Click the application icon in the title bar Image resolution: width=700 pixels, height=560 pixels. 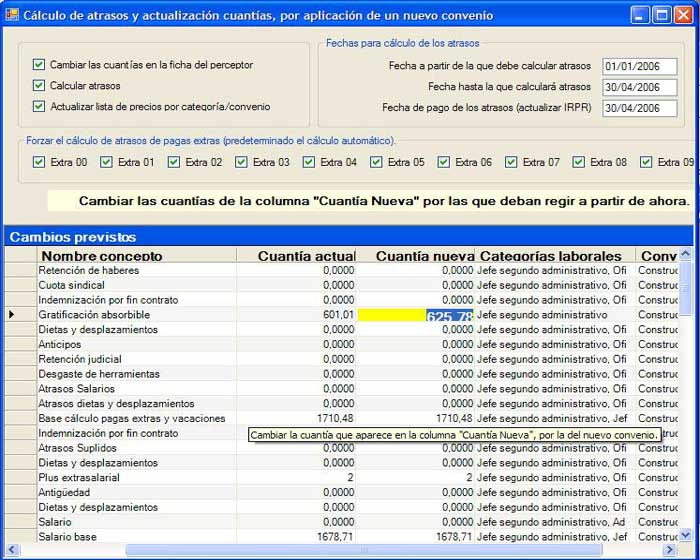(x=12, y=15)
